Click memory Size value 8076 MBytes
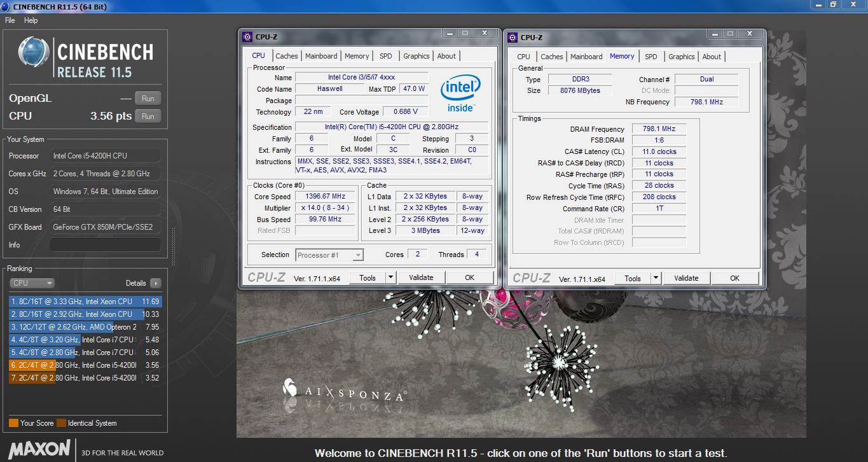Screen dimensions: 868x462 (580, 90)
